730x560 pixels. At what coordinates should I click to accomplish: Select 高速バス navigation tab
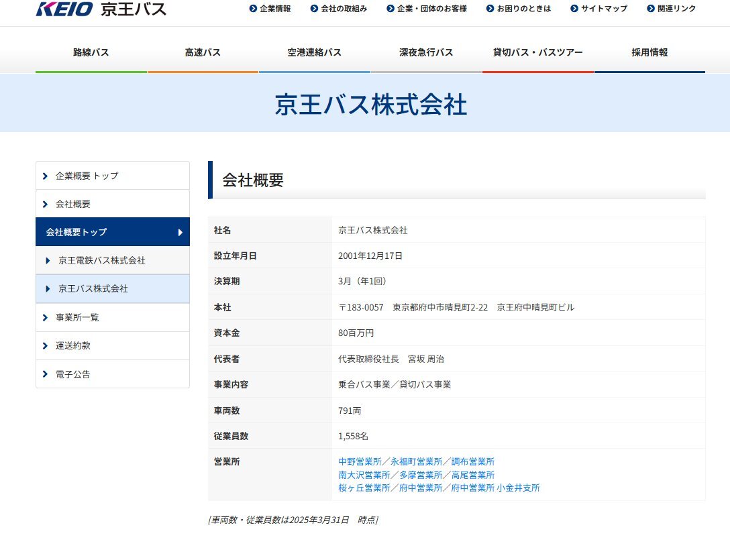click(x=203, y=52)
